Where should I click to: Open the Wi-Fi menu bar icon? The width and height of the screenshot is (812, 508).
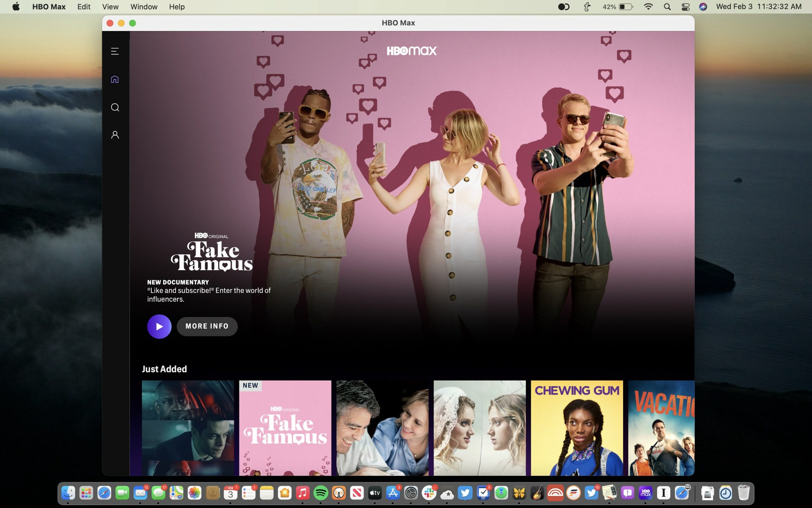tap(648, 7)
